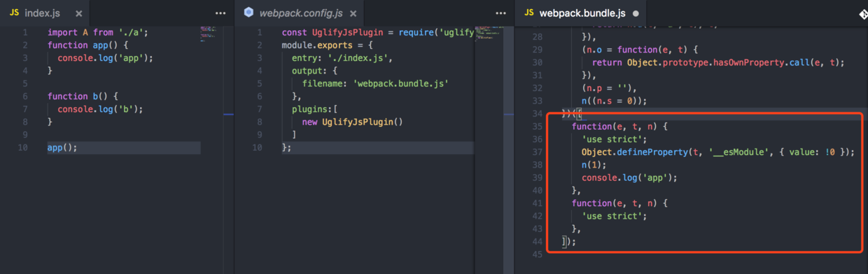Click line number 45 in webpack.bundle.js gutter

pos(537,254)
